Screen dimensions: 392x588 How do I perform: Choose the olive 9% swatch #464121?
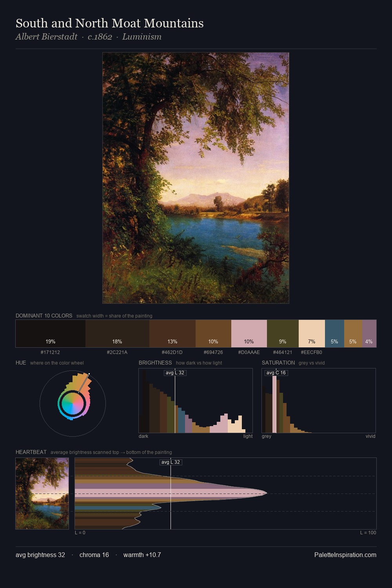283,334
